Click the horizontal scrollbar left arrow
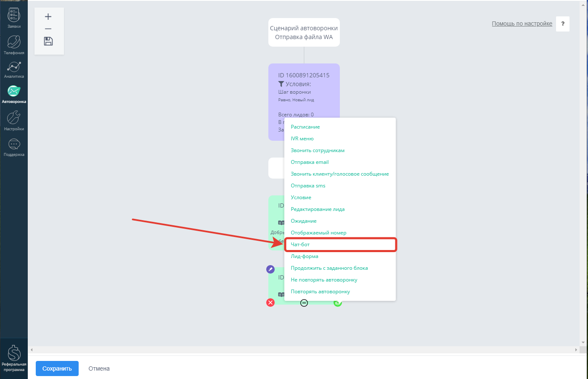 (x=32, y=350)
